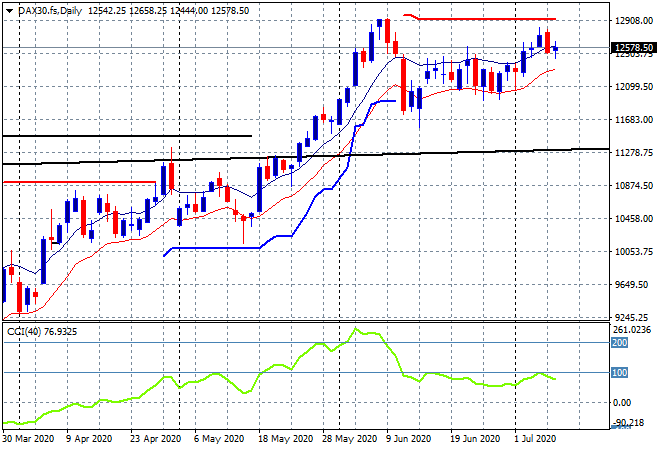
Task: Click the CCI 100 level marker
Action: pos(620,373)
